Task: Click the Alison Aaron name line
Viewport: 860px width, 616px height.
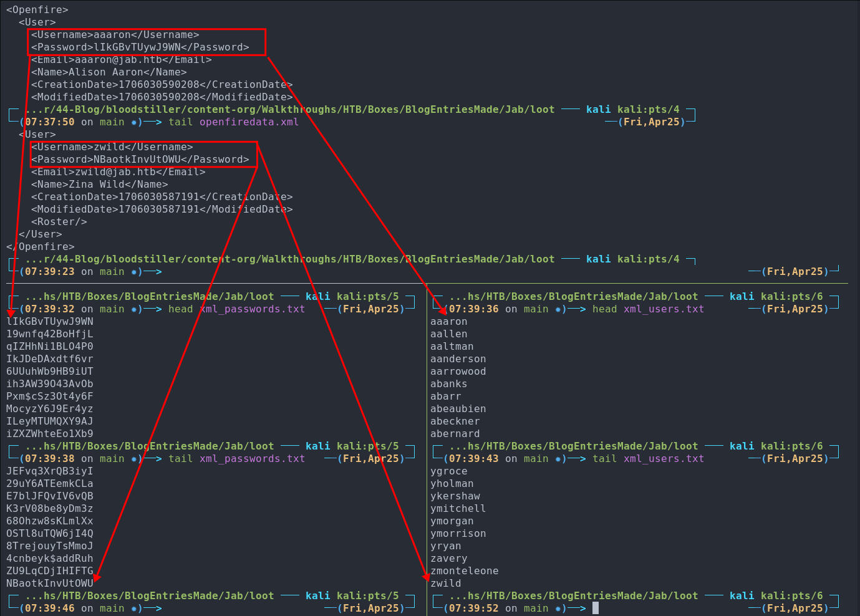Action: (109, 72)
